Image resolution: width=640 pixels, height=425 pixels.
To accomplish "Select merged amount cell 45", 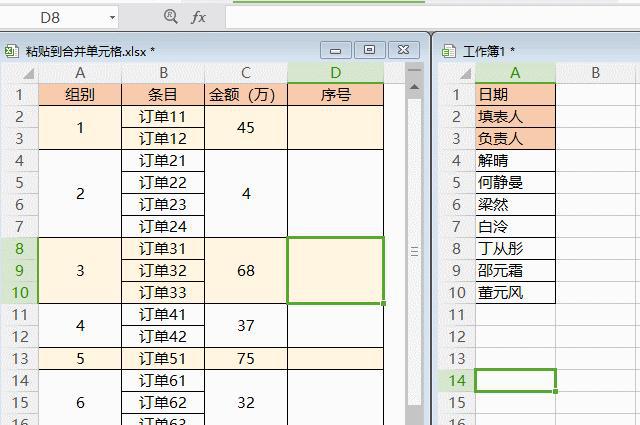I will 246,128.
